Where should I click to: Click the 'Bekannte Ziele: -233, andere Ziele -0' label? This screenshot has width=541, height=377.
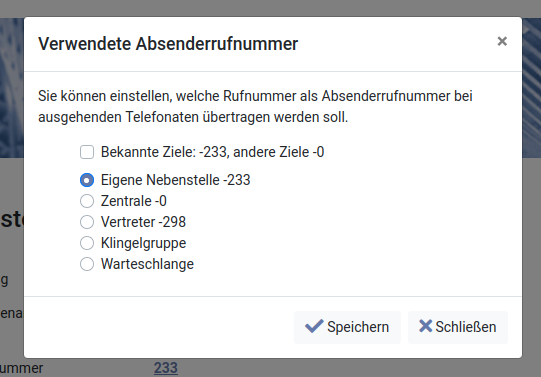[212, 152]
